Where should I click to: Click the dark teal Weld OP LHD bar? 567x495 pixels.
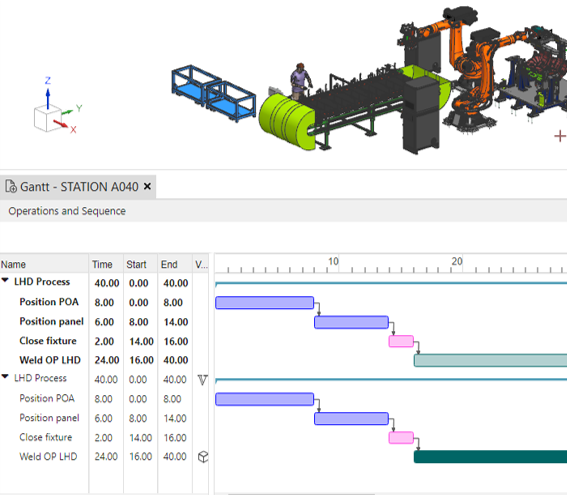(490, 457)
